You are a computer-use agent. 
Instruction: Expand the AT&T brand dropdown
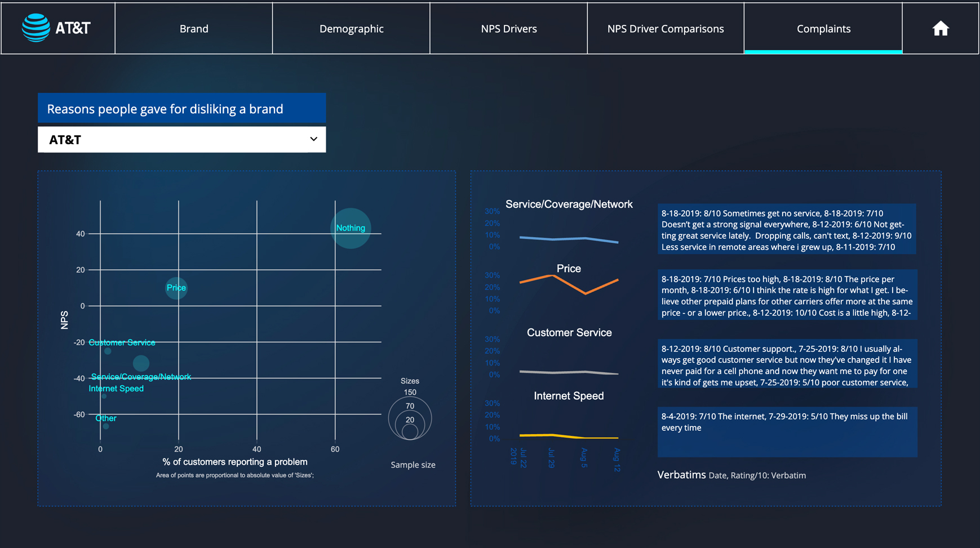click(181, 139)
